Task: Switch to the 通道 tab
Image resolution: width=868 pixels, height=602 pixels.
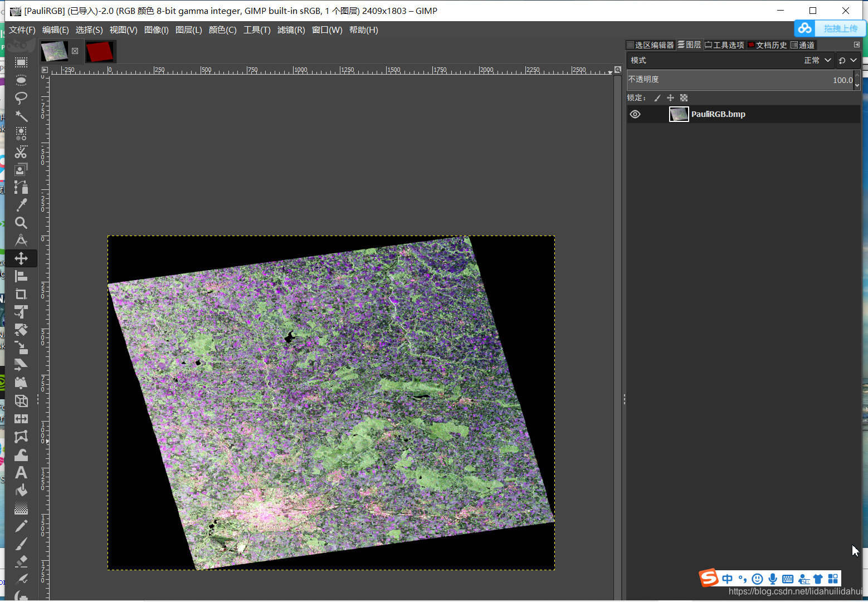Action: pos(803,45)
